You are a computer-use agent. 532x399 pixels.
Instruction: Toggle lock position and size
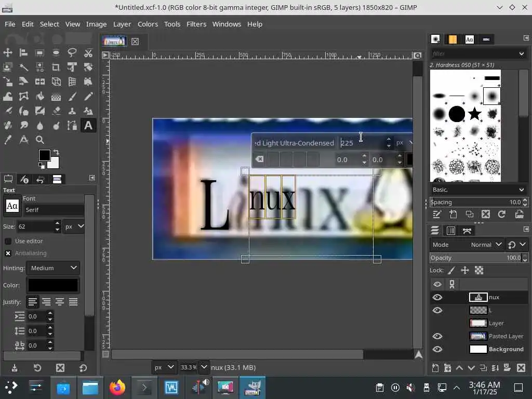click(x=465, y=270)
